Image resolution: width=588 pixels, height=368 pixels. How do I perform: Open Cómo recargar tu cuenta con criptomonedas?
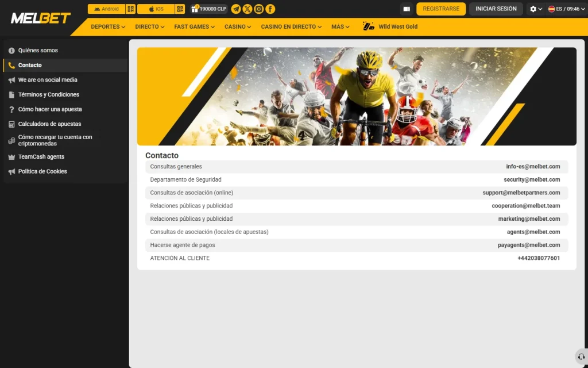[x=65, y=140]
